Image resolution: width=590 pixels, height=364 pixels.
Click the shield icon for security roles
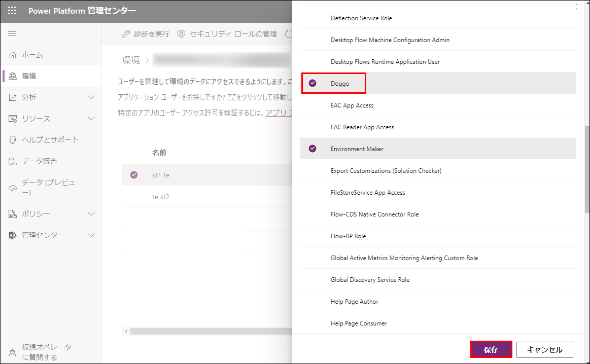182,34
